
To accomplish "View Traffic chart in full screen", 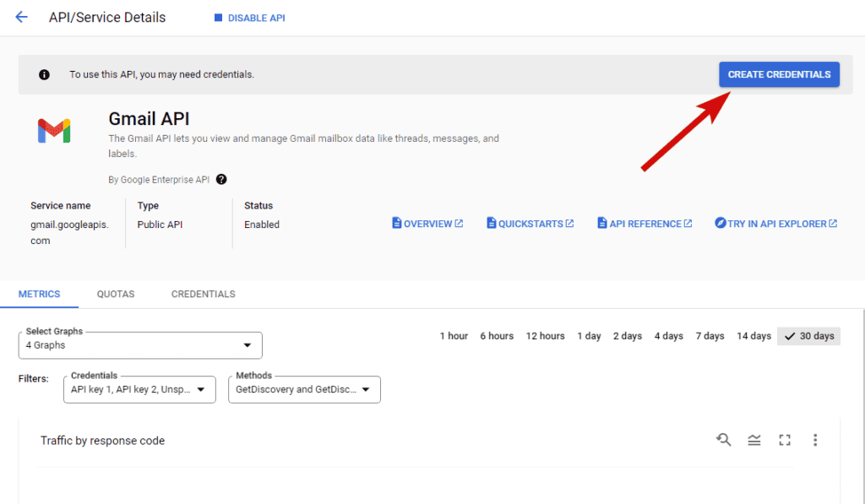I will pos(785,440).
